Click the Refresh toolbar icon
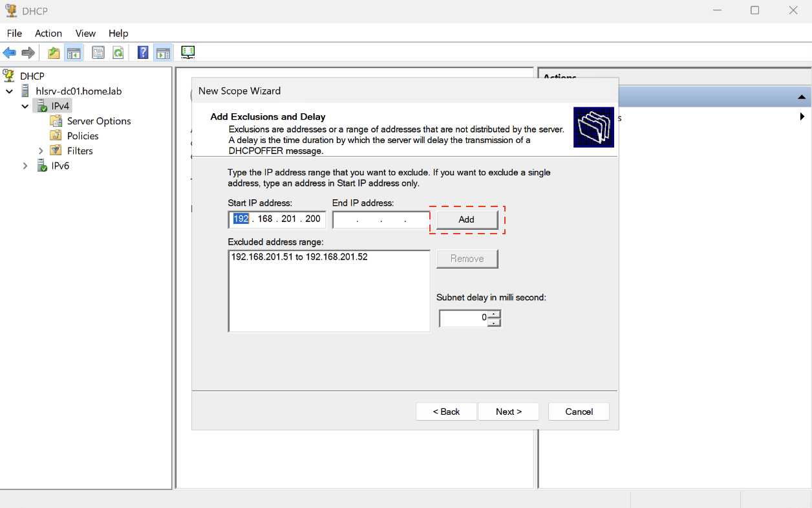 118,53
